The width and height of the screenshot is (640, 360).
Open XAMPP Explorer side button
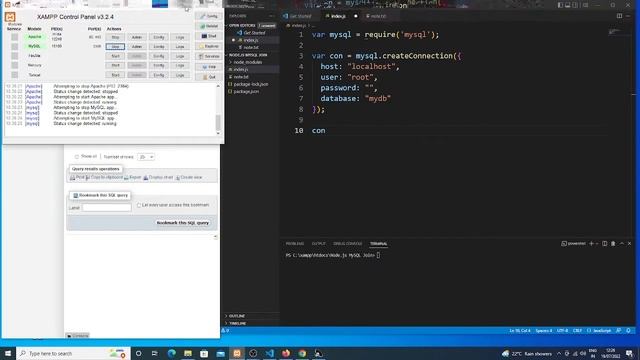(209, 46)
